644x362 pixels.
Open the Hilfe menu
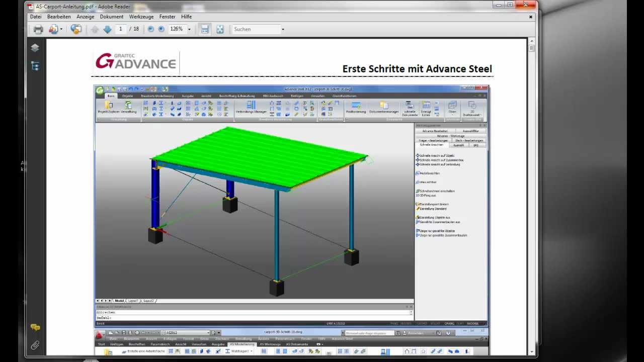[187, 17]
